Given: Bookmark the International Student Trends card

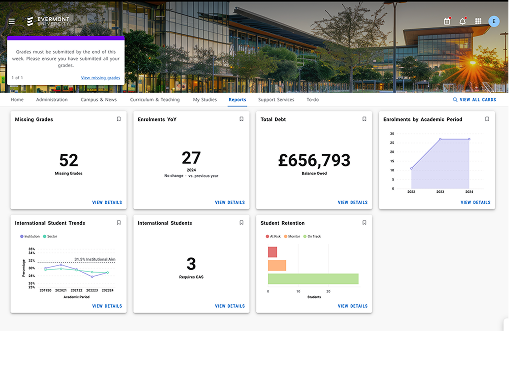Looking at the screenshot, I should [x=119, y=223].
